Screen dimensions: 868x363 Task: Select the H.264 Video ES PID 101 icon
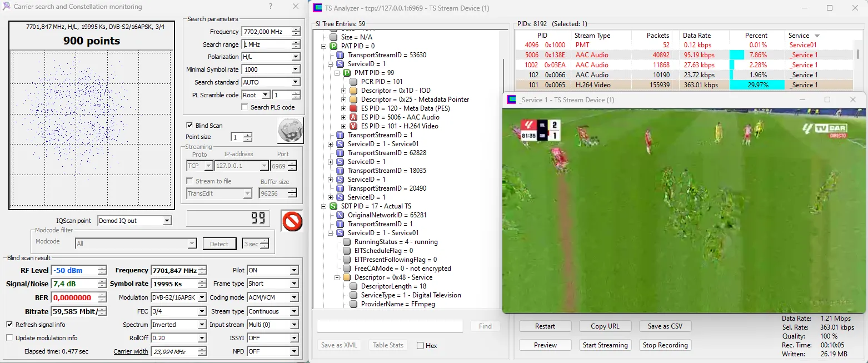[x=353, y=126]
